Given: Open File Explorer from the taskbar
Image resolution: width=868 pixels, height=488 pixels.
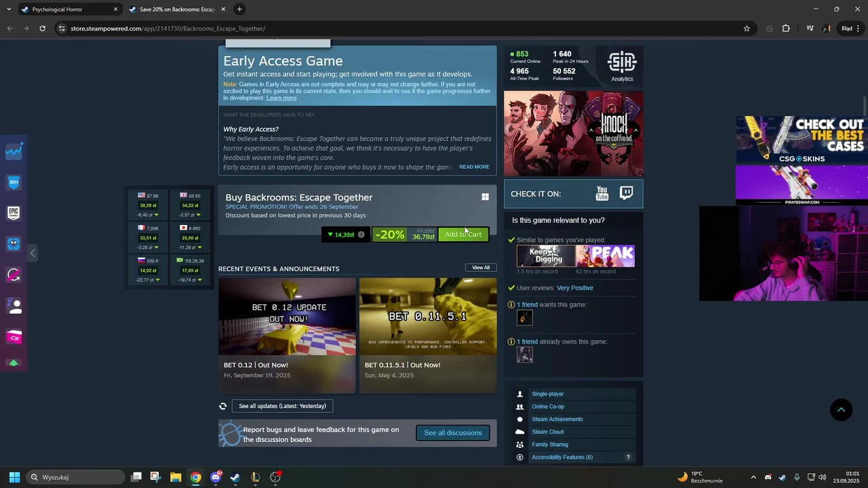Looking at the screenshot, I should (x=176, y=477).
